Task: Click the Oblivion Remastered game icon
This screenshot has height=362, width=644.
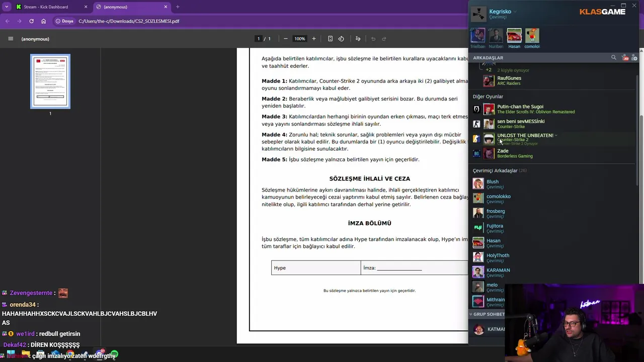Action: [x=476, y=109]
